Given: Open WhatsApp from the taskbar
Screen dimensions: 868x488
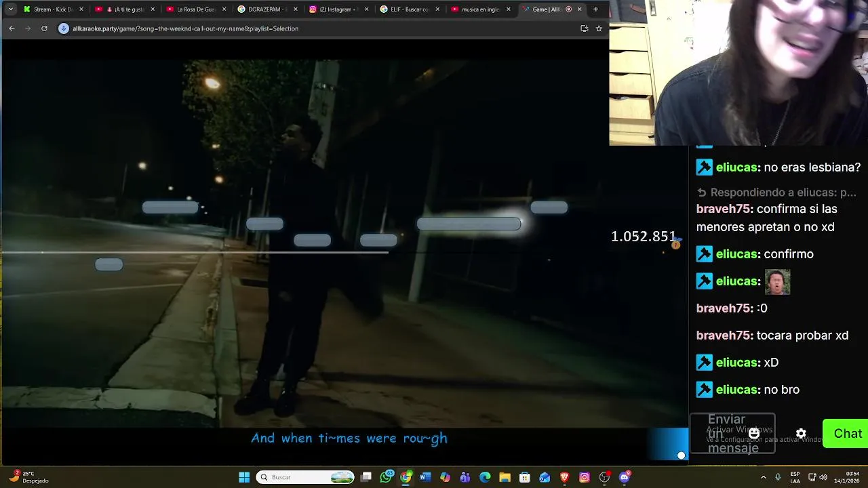Looking at the screenshot, I should tap(387, 477).
